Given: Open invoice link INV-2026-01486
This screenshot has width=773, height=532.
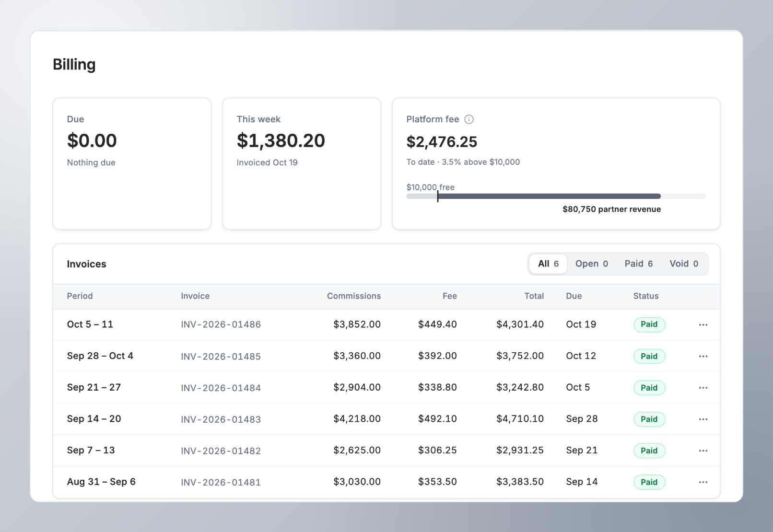Looking at the screenshot, I should [221, 324].
